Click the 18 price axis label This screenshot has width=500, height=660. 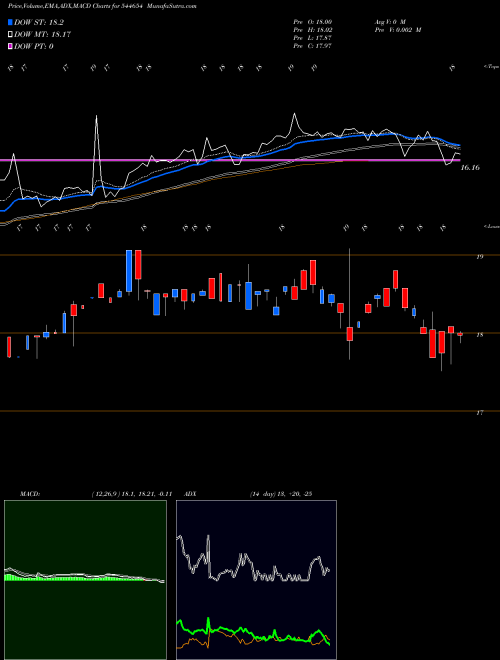pos(480,335)
